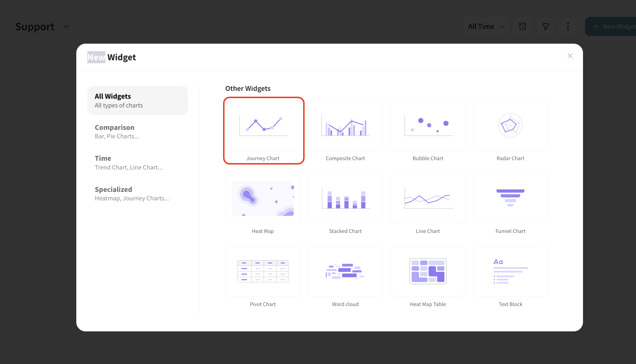Select the Radar Chart widget

click(x=510, y=126)
